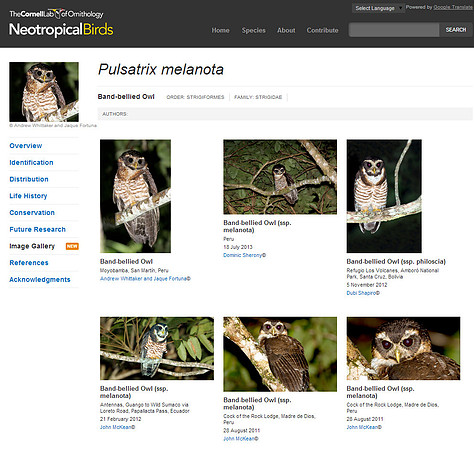Click Andrew Whittaker and Jaque Fortuna credit link
Viewport: 474px width, 450px height.
click(x=145, y=279)
